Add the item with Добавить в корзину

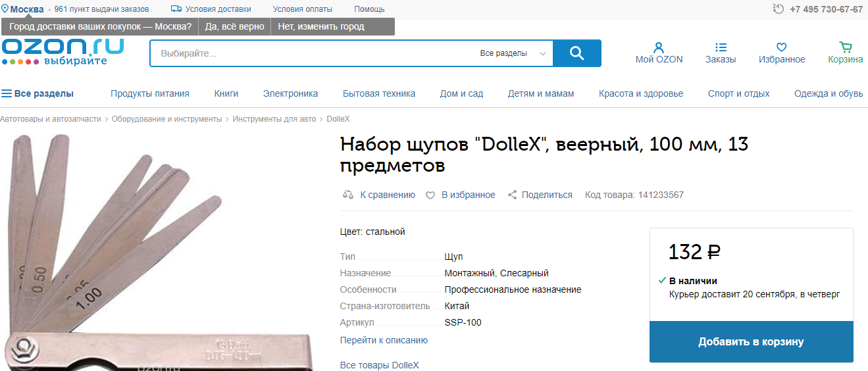[751, 342]
